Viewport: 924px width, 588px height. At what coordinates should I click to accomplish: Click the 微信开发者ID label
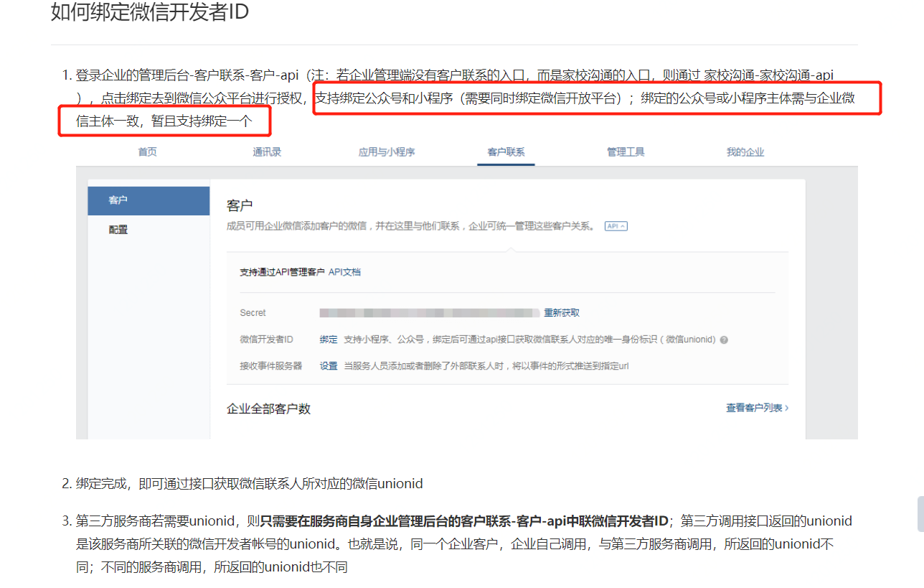point(267,340)
